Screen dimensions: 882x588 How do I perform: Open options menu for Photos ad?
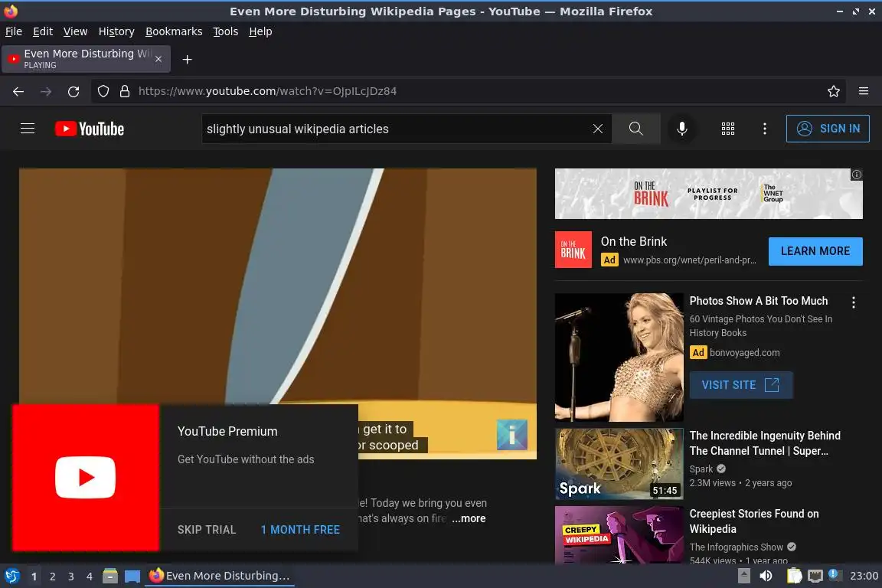click(x=854, y=302)
